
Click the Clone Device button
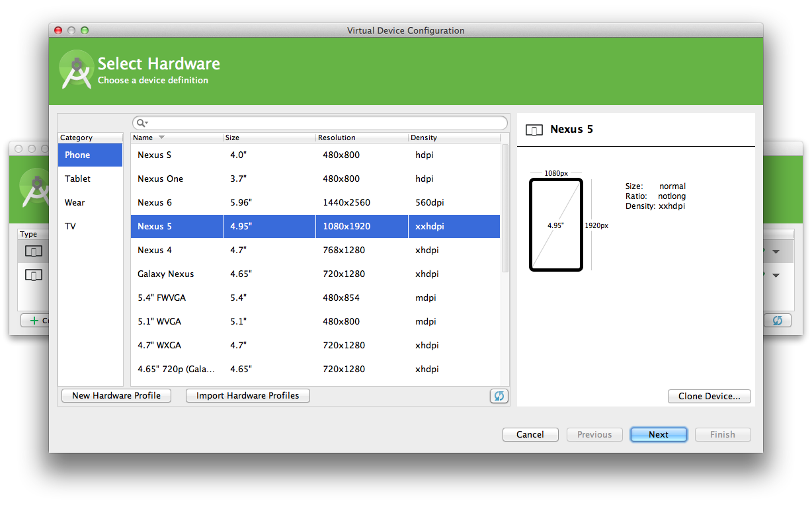[x=709, y=397]
